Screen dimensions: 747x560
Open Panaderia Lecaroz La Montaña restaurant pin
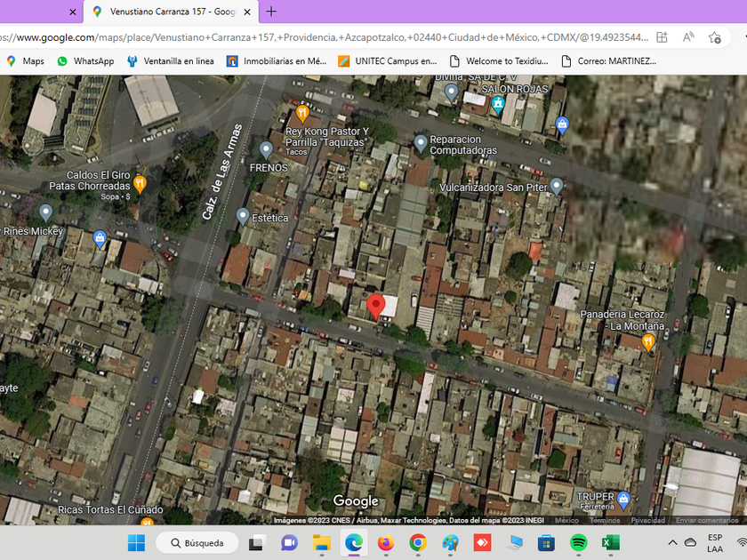[x=648, y=342]
